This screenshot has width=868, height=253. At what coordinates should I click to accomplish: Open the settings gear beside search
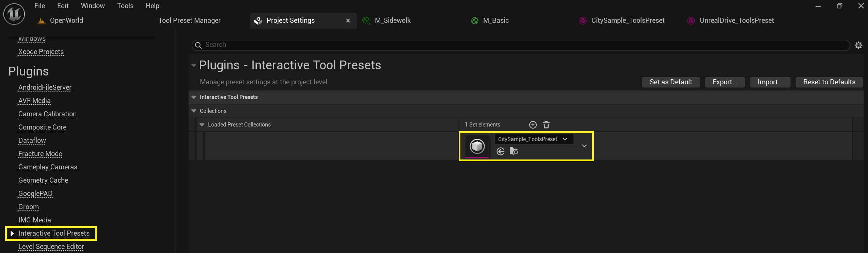(x=859, y=45)
